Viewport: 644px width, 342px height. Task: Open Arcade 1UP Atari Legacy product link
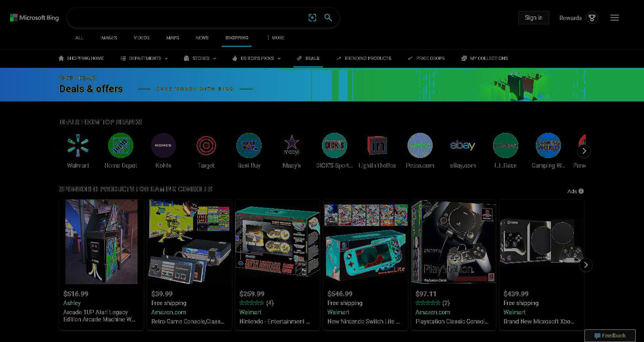pos(99,316)
